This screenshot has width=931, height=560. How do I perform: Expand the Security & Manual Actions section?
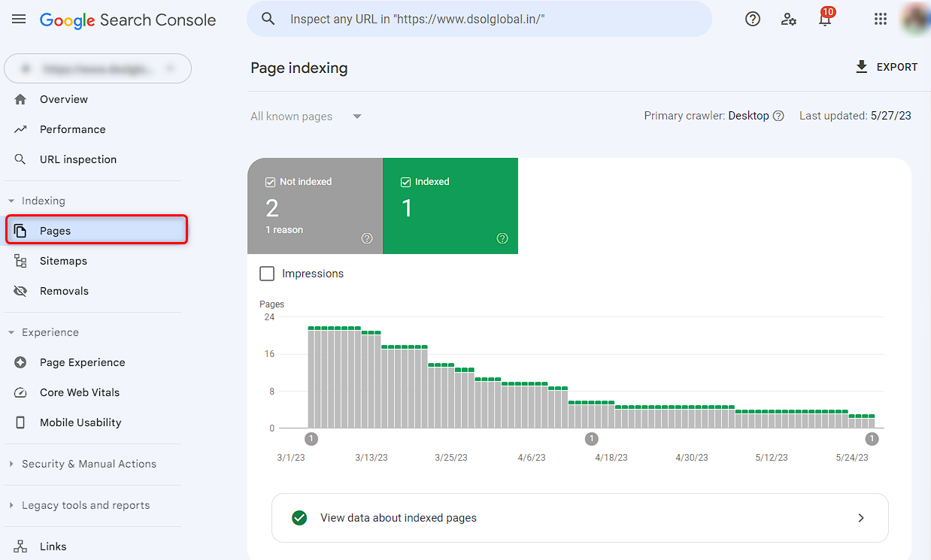89,464
